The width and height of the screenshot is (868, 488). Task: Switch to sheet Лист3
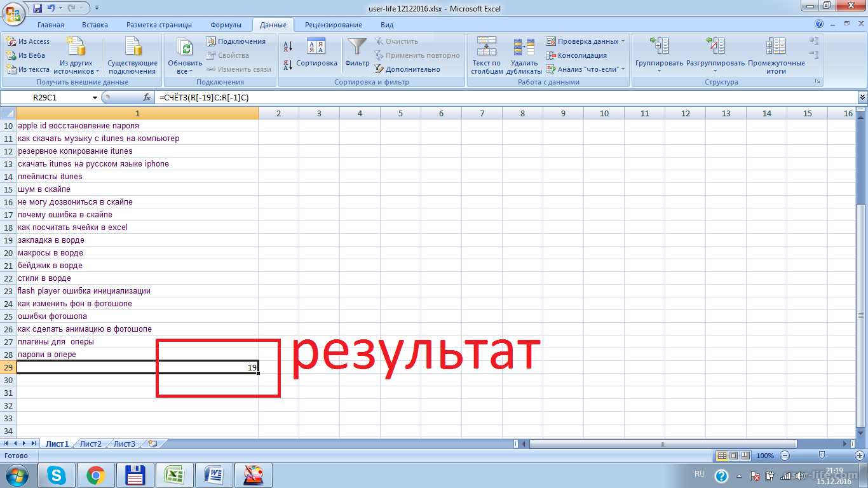(x=125, y=444)
